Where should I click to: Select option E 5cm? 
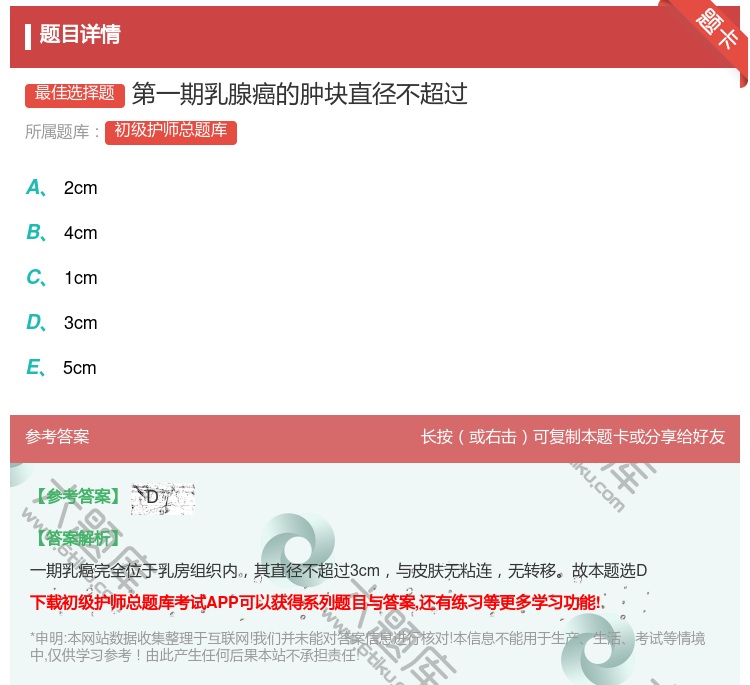(61, 368)
